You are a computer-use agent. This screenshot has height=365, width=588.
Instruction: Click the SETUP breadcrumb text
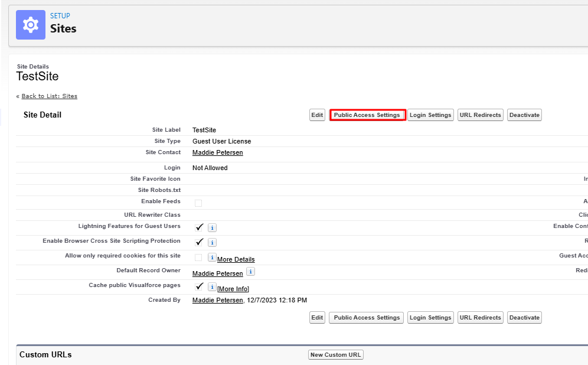point(60,16)
